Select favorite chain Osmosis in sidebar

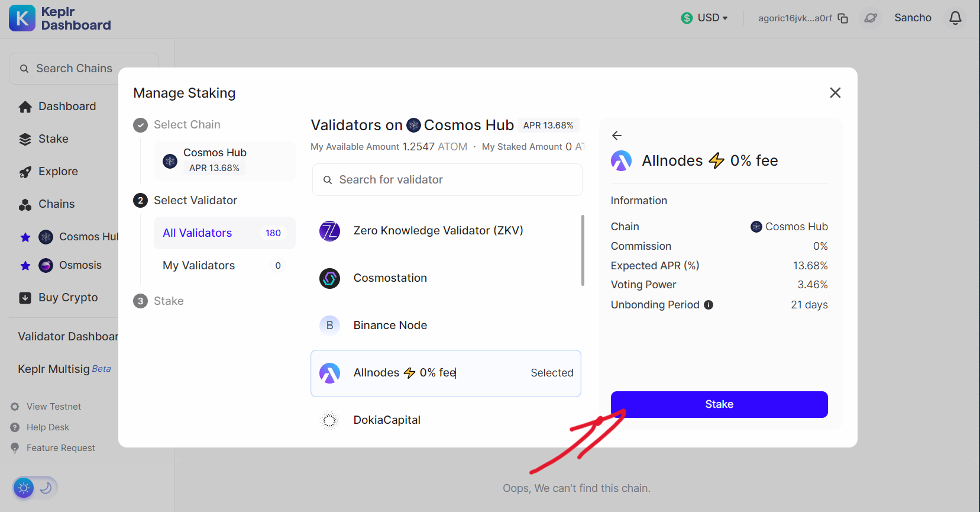click(x=70, y=265)
